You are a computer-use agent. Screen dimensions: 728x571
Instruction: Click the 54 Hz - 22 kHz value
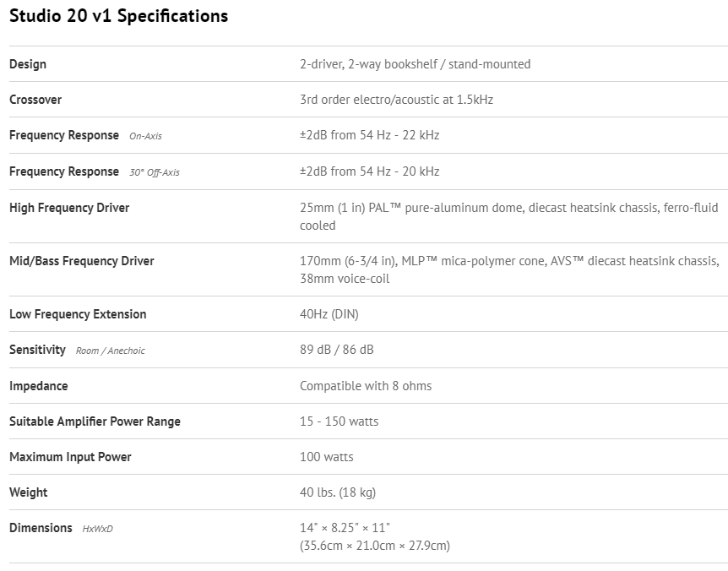click(x=369, y=135)
